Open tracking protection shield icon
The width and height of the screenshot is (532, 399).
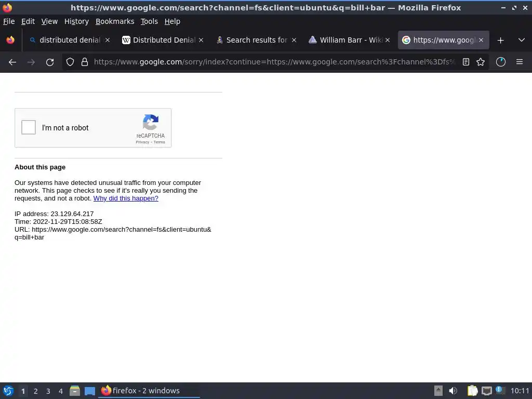pyautogui.click(x=70, y=62)
